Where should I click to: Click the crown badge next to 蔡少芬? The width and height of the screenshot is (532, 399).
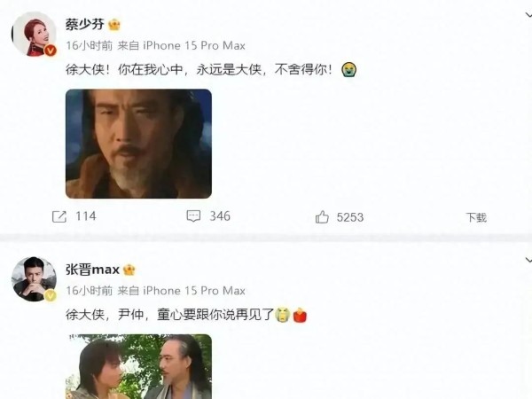coord(114,25)
